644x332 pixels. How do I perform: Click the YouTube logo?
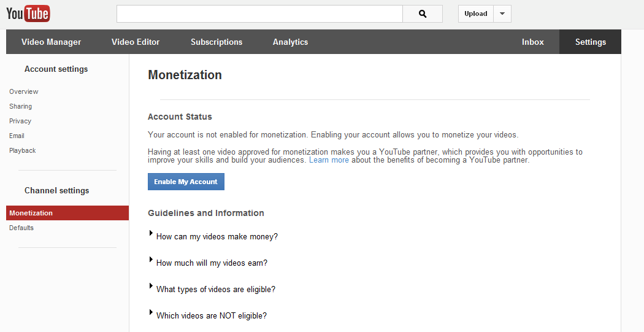point(28,14)
